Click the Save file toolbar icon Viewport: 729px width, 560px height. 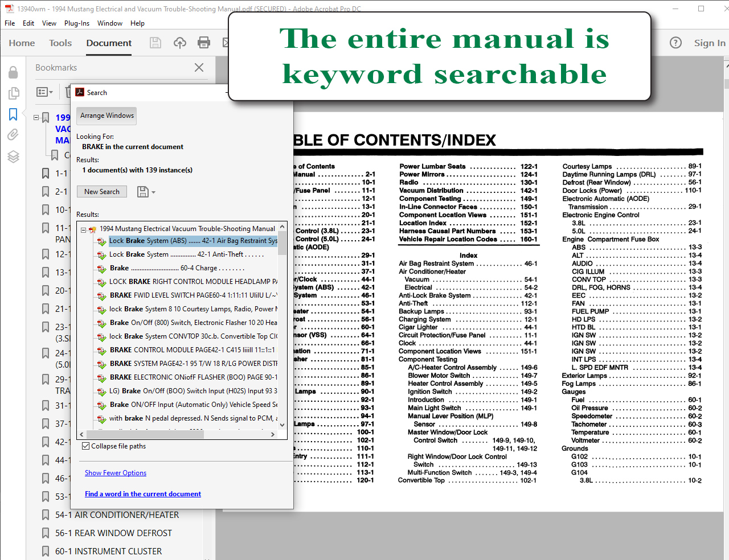coord(155,43)
